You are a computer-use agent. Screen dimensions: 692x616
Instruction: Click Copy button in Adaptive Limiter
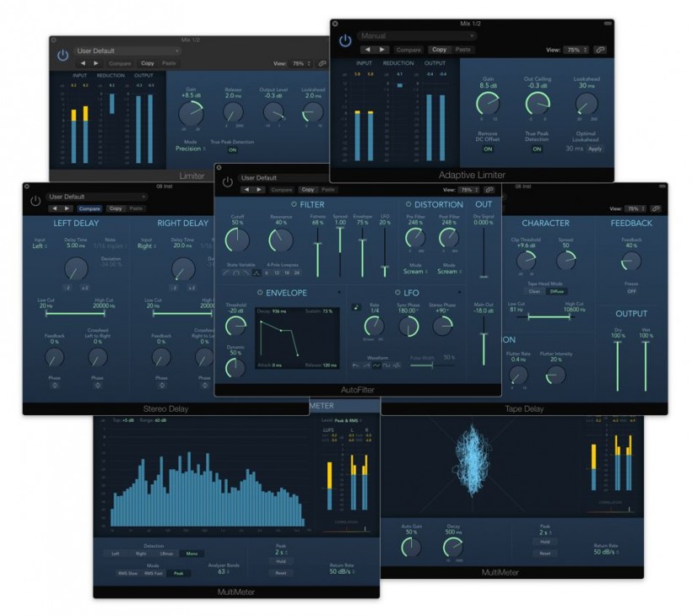[439, 50]
